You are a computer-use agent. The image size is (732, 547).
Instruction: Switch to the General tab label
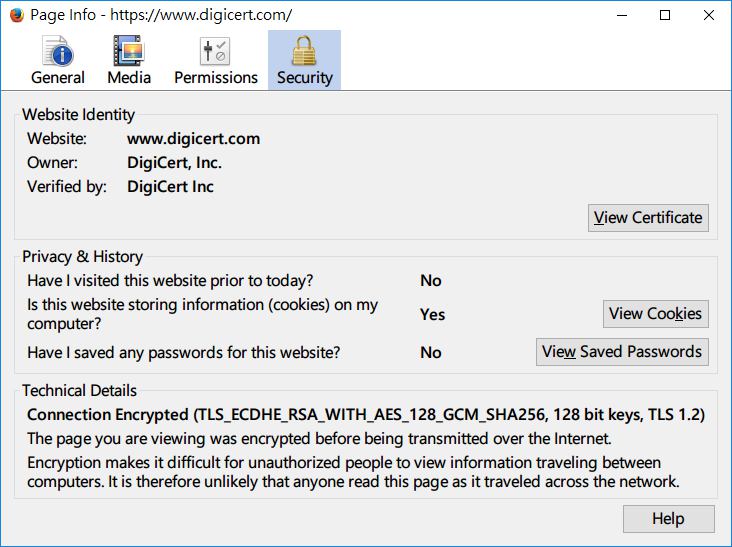click(x=58, y=77)
